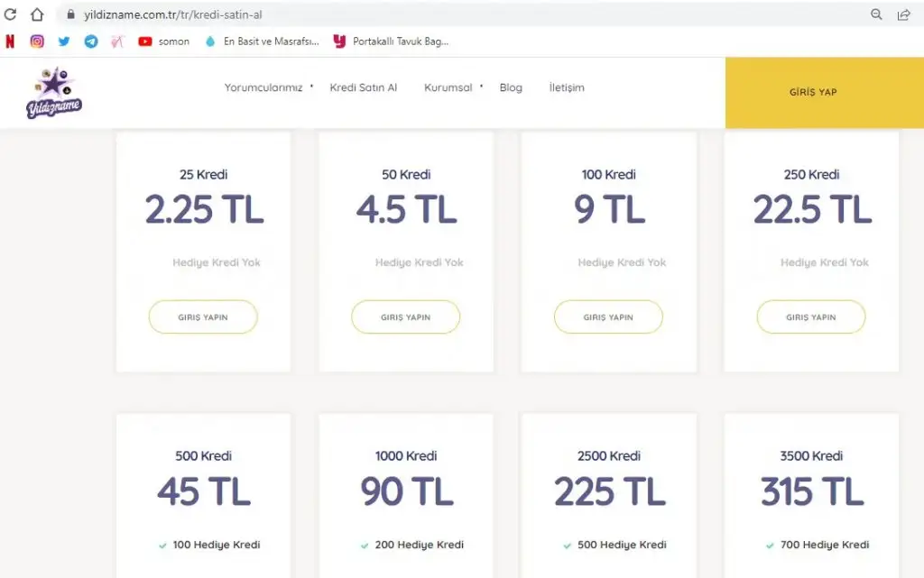Open the Twitter bookmark
The width and height of the screenshot is (924, 578).
(x=64, y=41)
